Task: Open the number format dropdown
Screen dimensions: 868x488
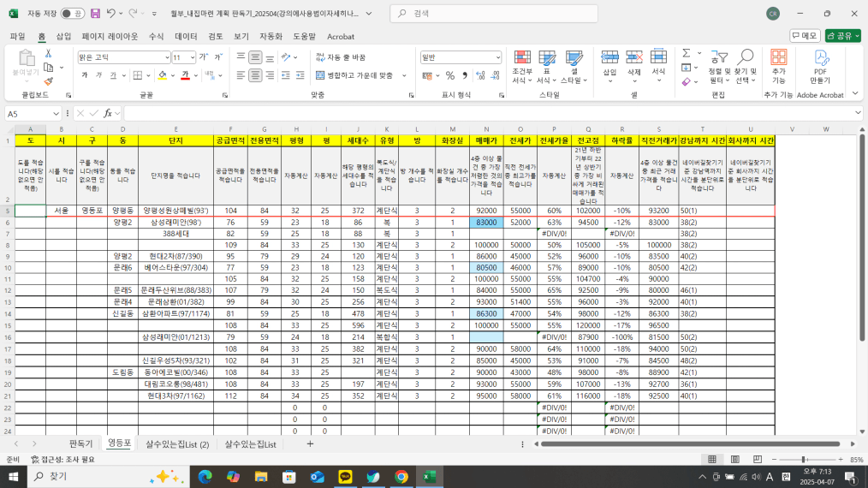Action: 497,57
